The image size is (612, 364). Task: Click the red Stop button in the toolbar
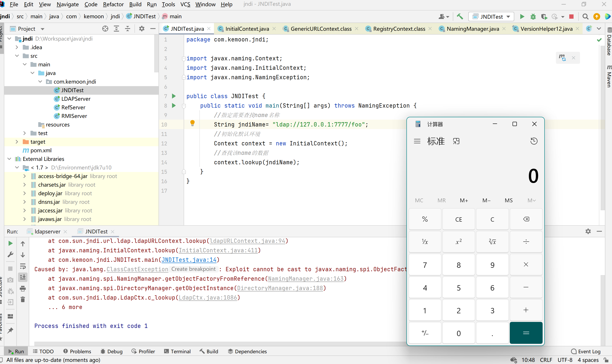coord(571,17)
